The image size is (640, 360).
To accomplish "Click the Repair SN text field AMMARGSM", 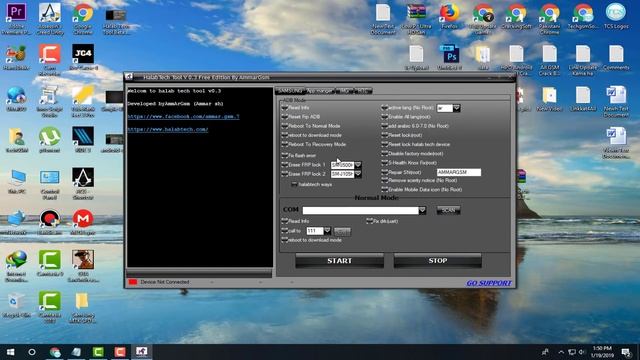I will [459, 172].
